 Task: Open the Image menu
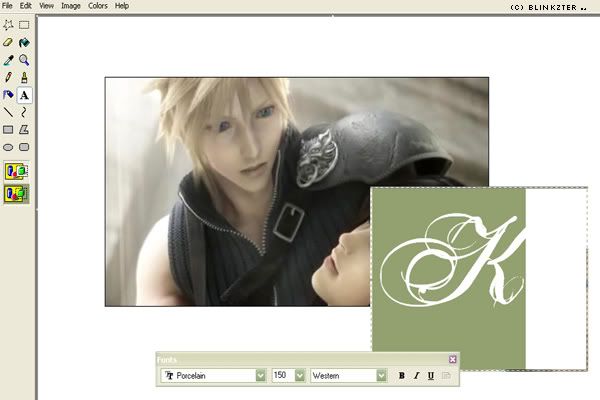(x=71, y=6)
